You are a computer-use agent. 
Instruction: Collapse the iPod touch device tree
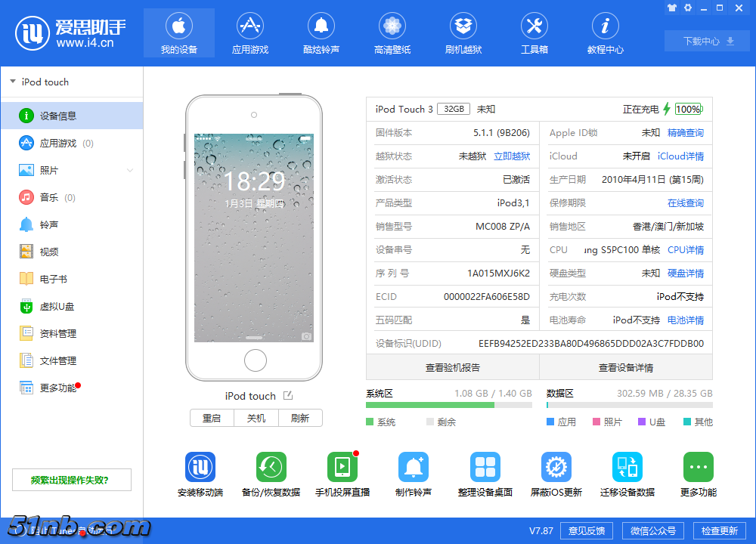pos(13,82)
